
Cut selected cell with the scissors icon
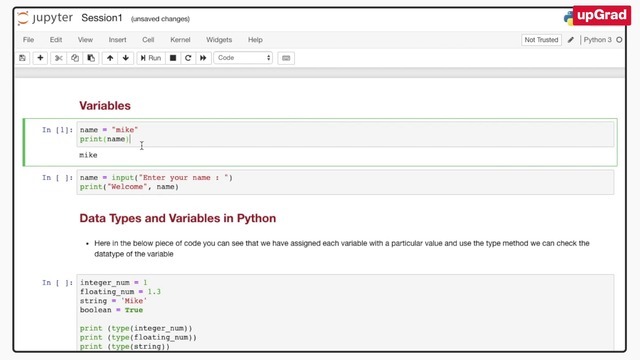(x=59, y=58)
